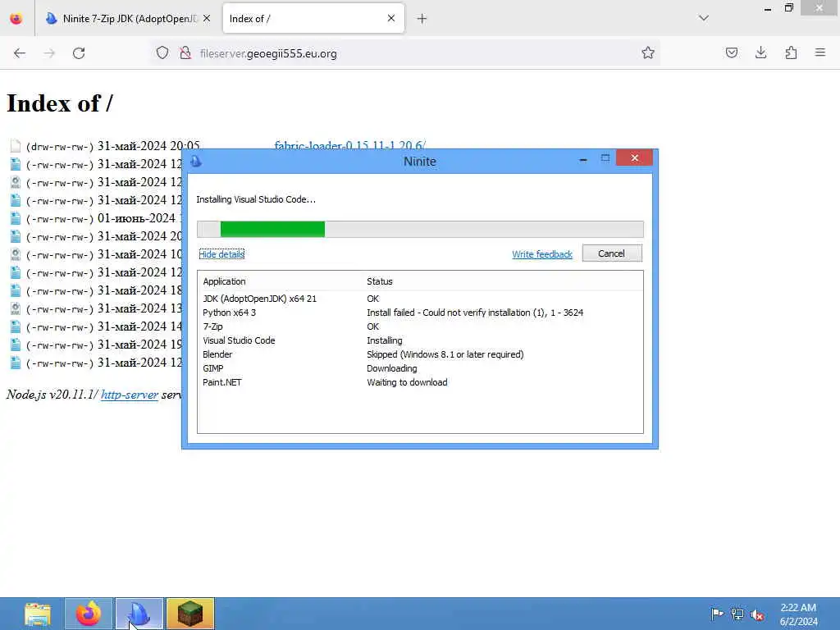Click the Ninite window title icon

195,161
